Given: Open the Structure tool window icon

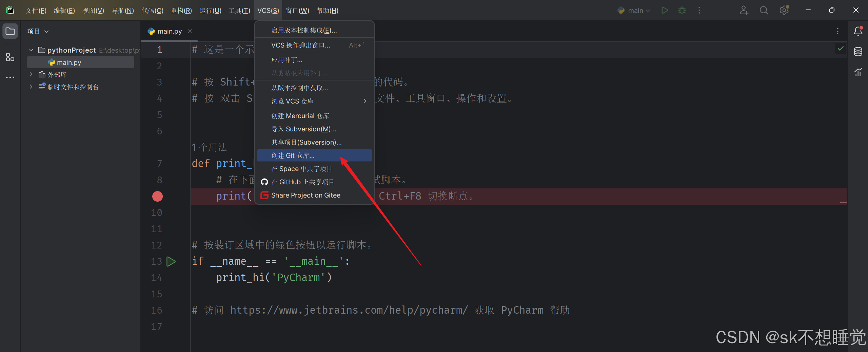Looking at the screenshot, I should [x=10, y=57].
